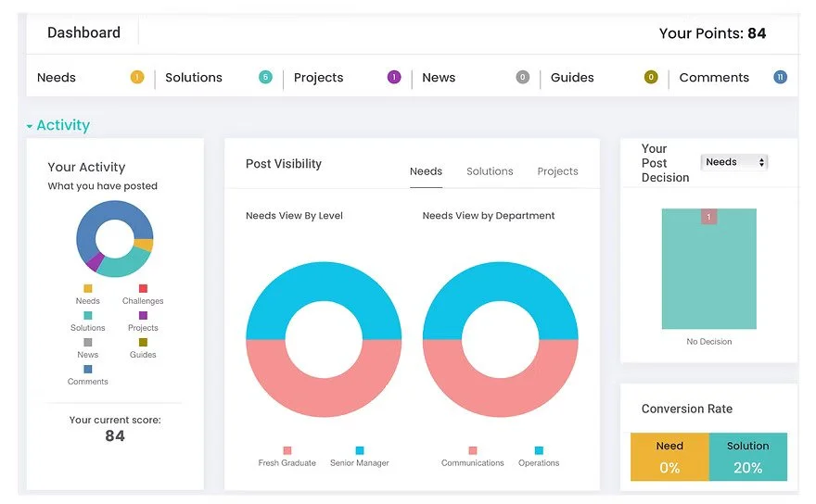Click the Guides count badge
The height and width of the screenshot is (504, 816).
(x=651, y=78)
